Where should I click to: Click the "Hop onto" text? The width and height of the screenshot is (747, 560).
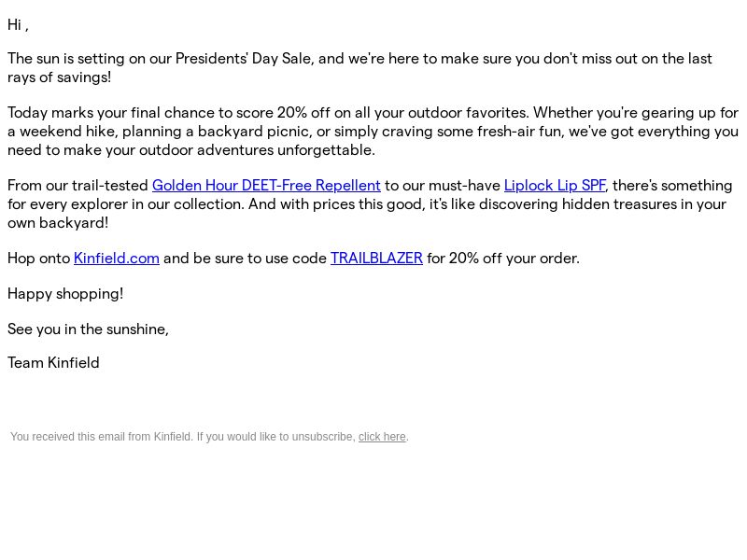coord(38,259)
